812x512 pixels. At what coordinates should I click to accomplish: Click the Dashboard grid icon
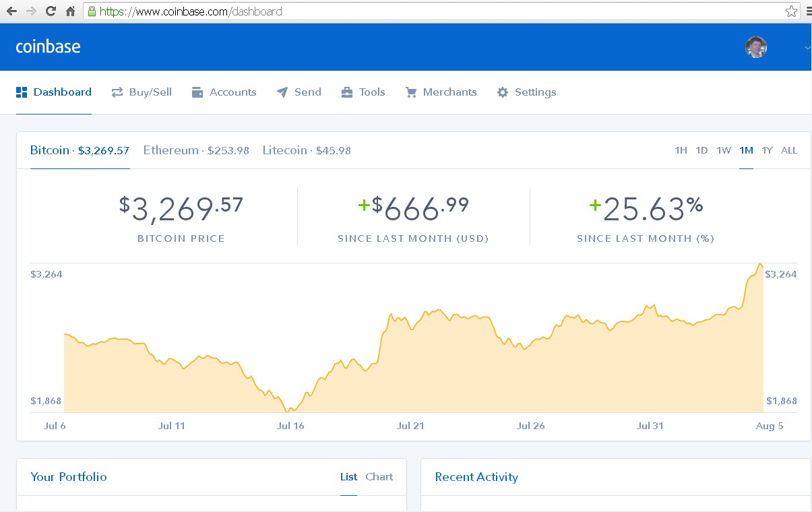pos(22,92)
